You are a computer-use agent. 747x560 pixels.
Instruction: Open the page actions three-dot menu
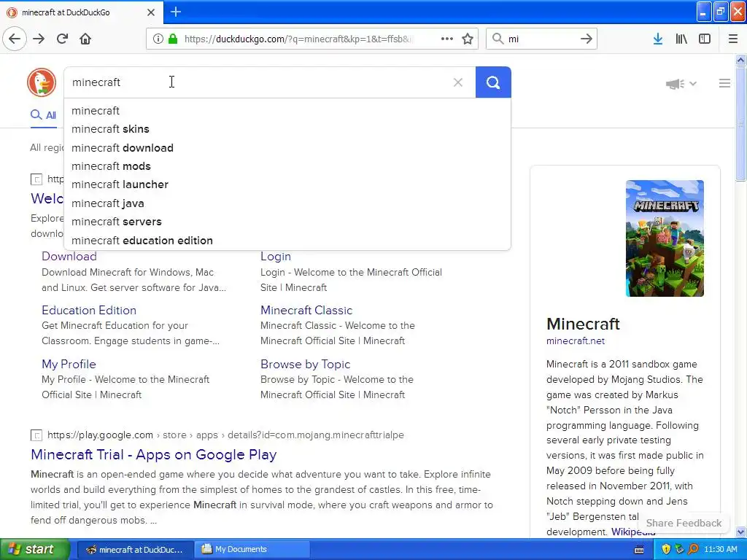tap(447, 39)
